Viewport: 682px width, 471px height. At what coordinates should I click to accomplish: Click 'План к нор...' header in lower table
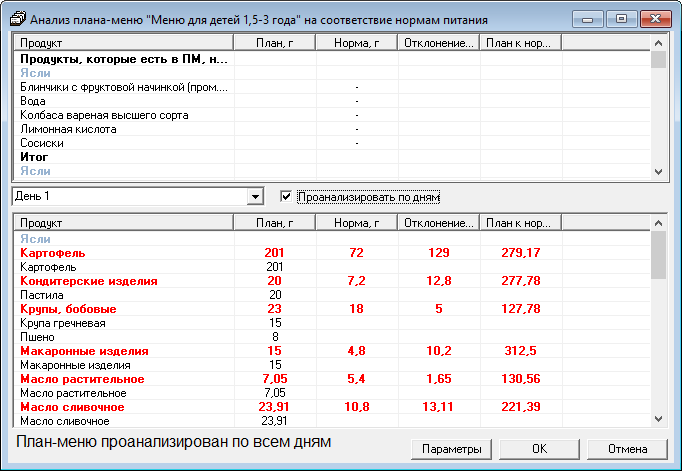[520, 223]
